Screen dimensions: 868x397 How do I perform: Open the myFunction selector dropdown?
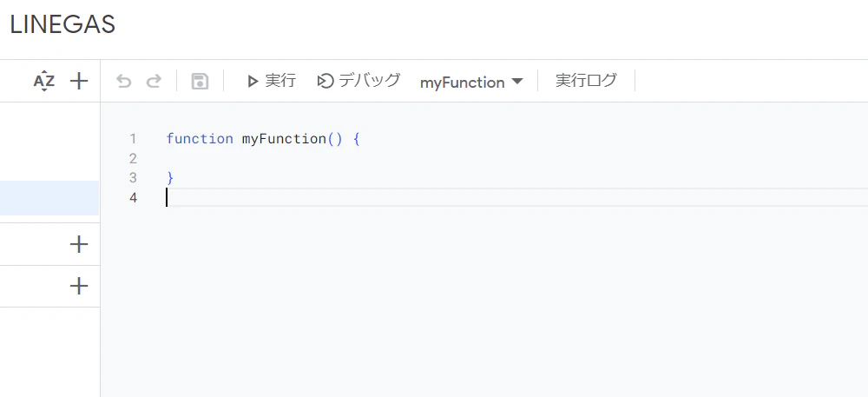tap(471, 83)
